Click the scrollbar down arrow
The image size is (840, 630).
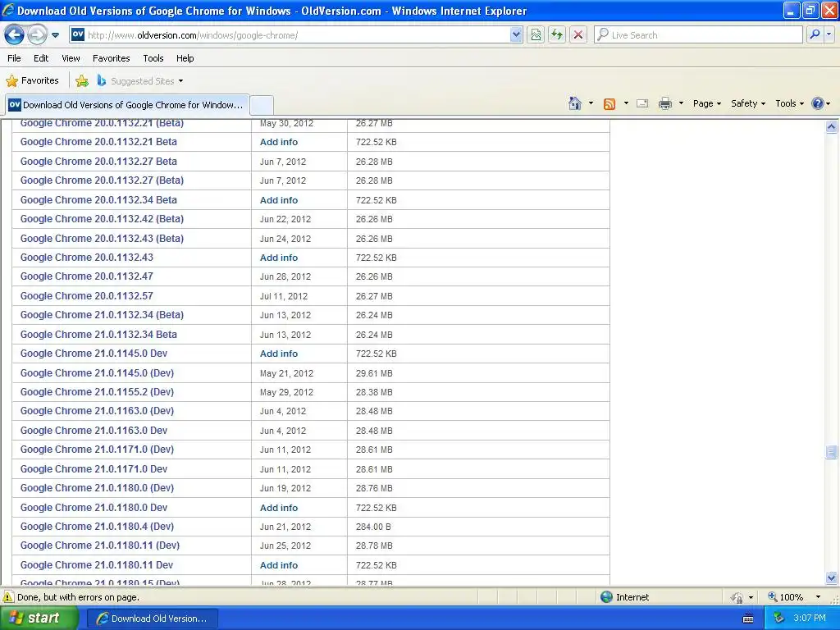pos(831,577)
